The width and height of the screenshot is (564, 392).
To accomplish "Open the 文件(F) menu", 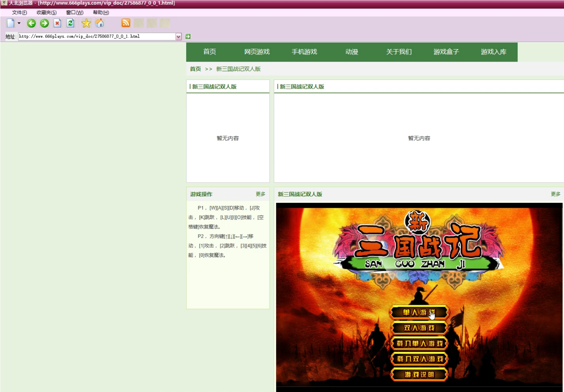I will click(19, 13).
